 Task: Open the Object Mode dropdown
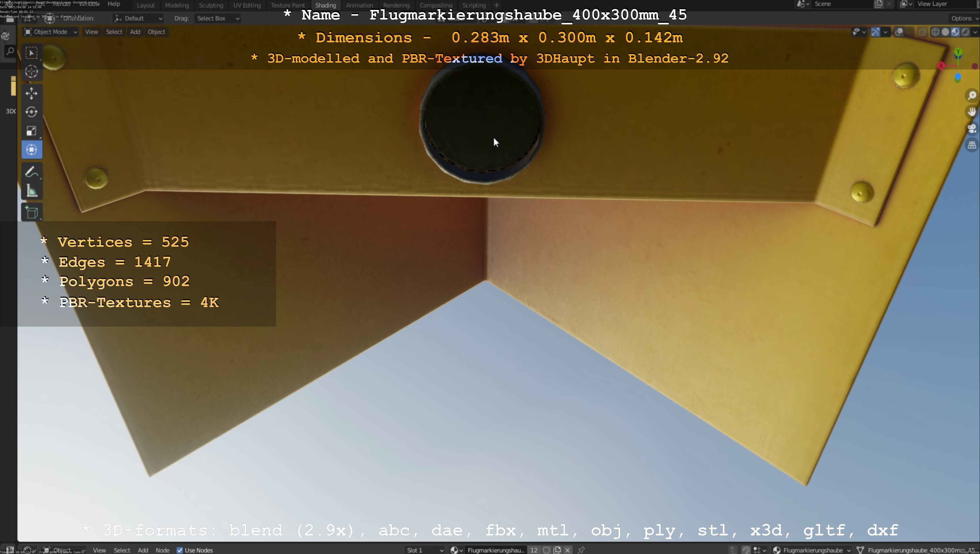click(x=51, y=32)
